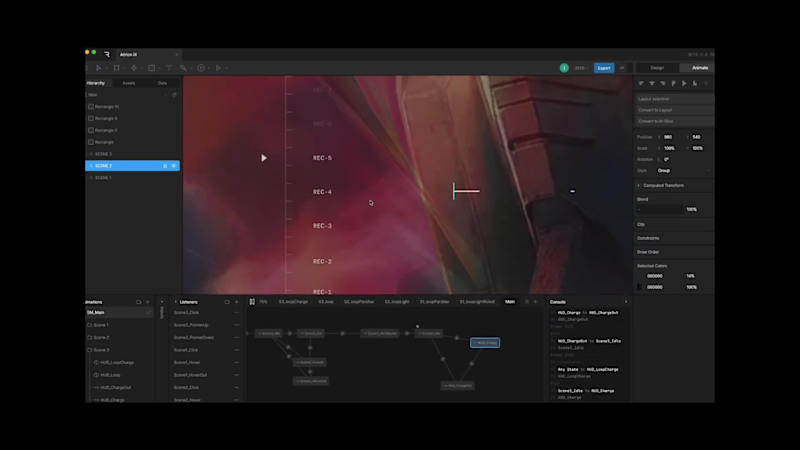The width and height of the screenshot is (800, 450).
Task: Click Convert to Layout button
Action: pos(673,110)
